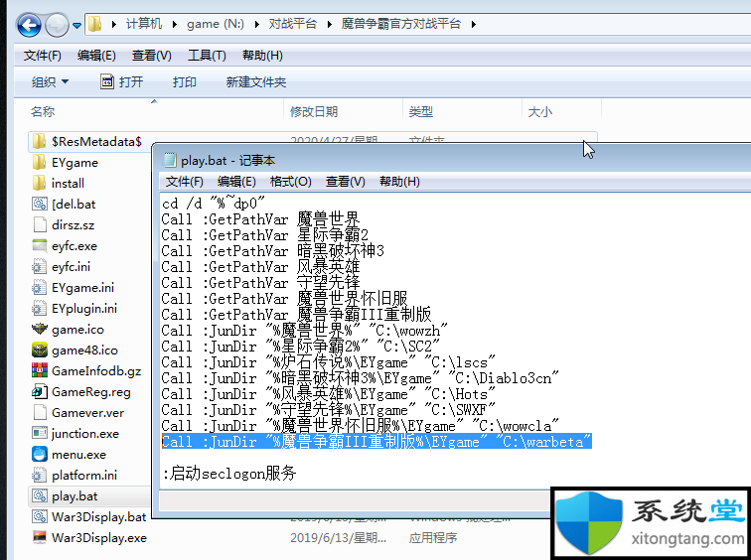Select the EYgame folder icon
Image resolution: width=751 pixels, height=560 pixels.
click(39, 162)
